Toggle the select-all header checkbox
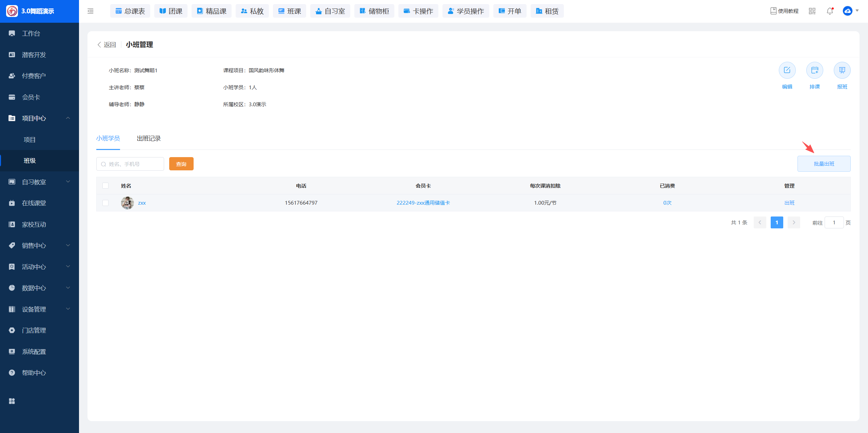868x433 pixels. point(105,186)
